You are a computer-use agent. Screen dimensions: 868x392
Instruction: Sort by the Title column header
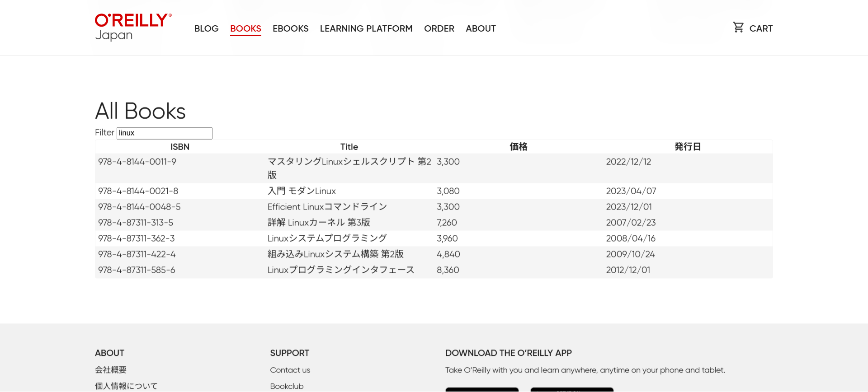click(x=349, y=147)
